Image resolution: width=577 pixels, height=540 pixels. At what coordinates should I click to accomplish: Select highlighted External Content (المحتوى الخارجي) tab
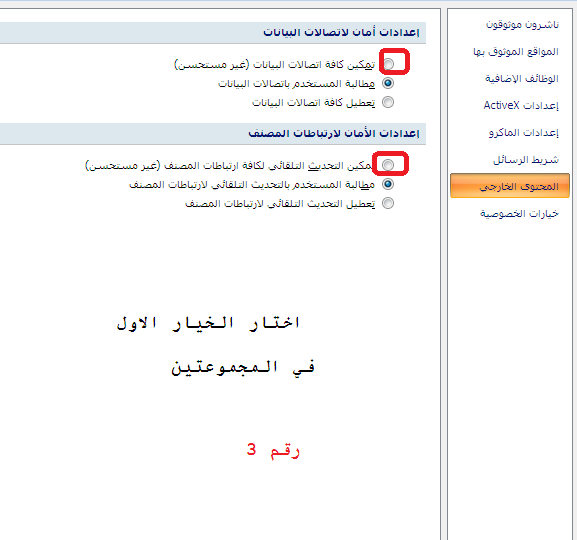click(x=510, y=186)
